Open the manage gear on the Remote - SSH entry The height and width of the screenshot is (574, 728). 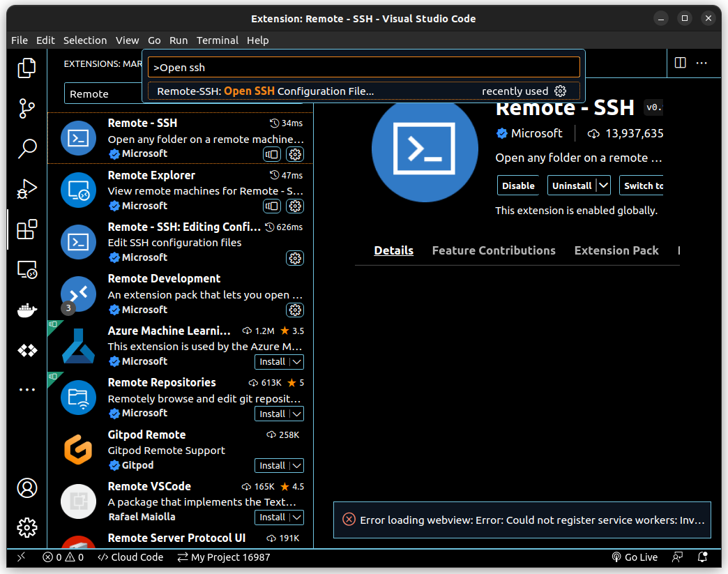click(x=295, y=154)
